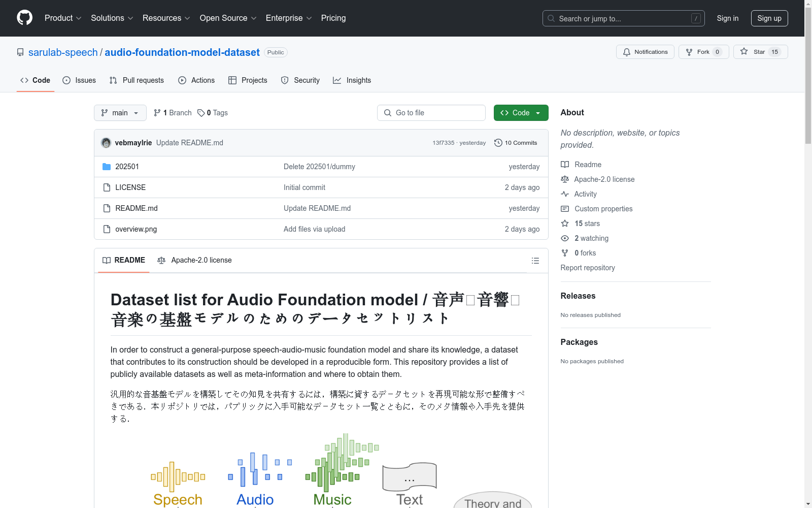
Task: Switch to the Pull requests tab
Action: [x=137, y=80]
